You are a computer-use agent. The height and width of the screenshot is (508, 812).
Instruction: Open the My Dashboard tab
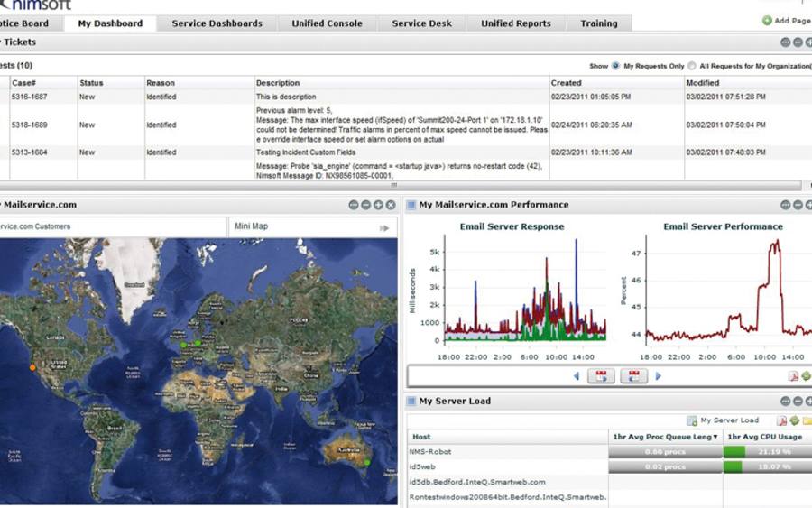point(110,23)
